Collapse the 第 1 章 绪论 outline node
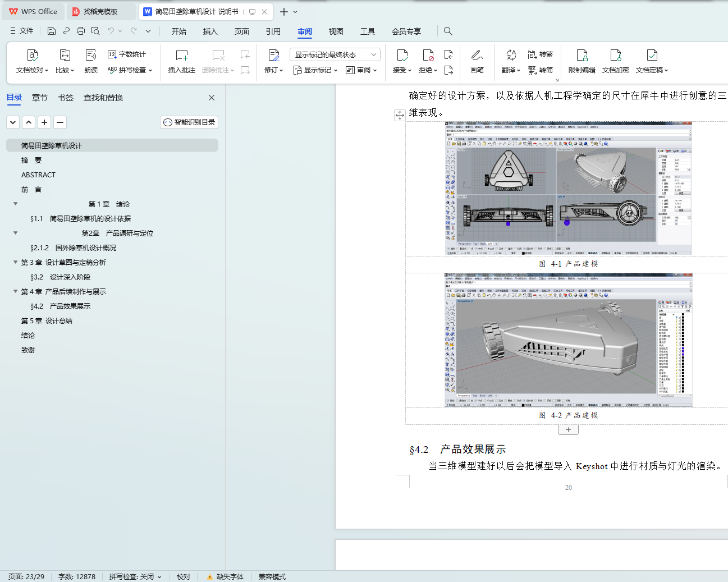 [x=16, y=204]
